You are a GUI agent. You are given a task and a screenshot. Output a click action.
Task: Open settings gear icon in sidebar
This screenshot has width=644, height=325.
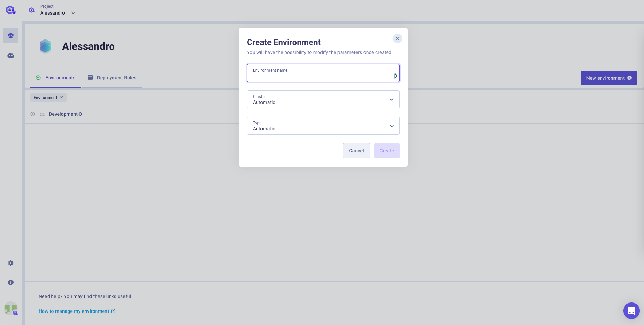click(11, 263)
